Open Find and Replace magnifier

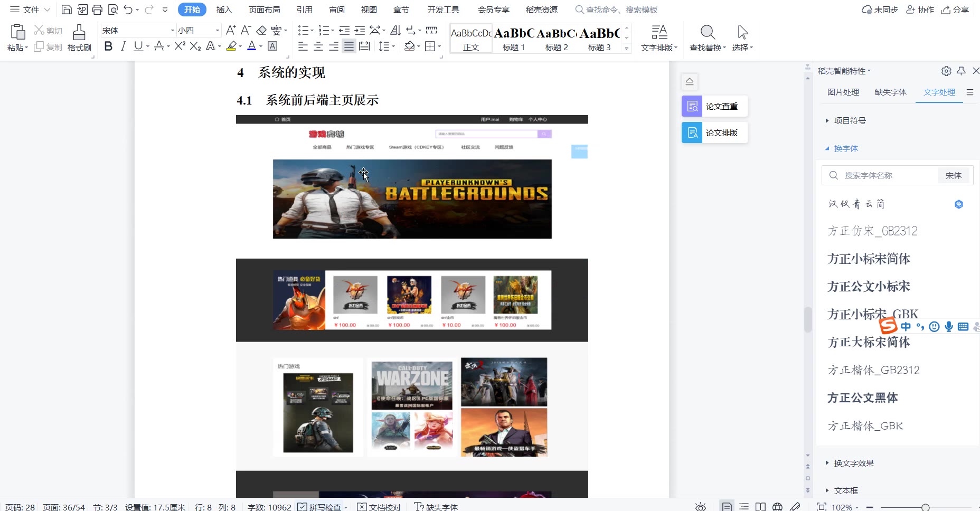click(x=708, y=33)
